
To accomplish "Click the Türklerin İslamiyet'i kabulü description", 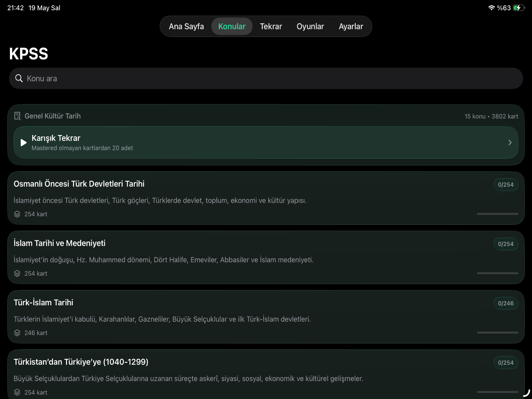I will [162, 319].
